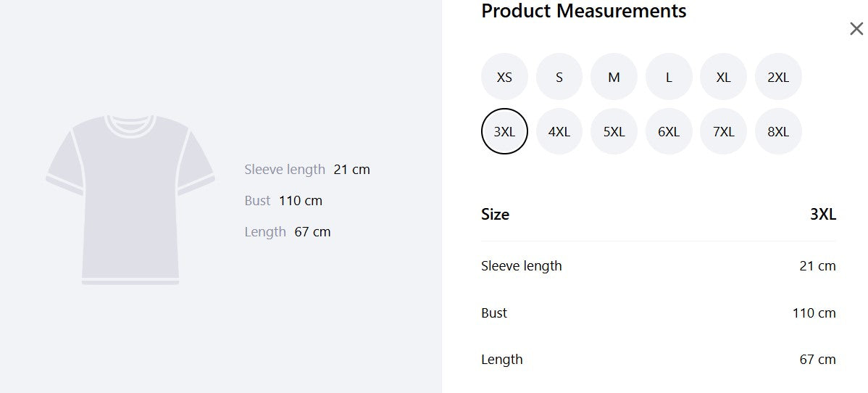Select the XL size button
Screen dimensions: 868x393
tap(724, 77)
